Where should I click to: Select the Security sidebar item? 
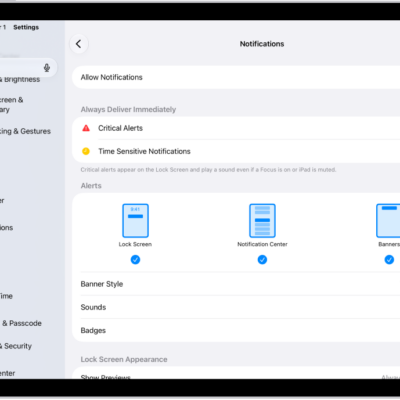coord(16,346)
